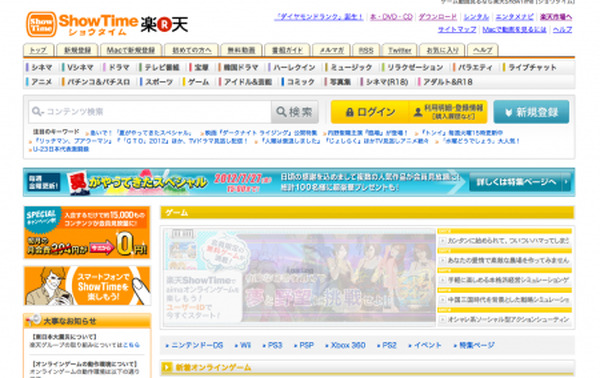Click the Rakuten 楽天 logo
This screenshot has height=378, width=600.
165,24
